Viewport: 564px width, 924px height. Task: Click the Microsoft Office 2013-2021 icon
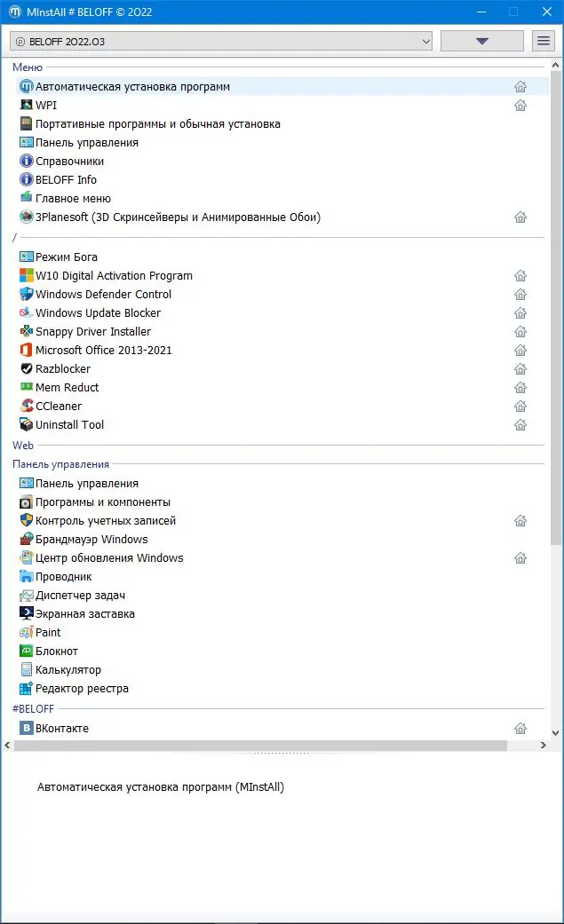tap(26, 350)
